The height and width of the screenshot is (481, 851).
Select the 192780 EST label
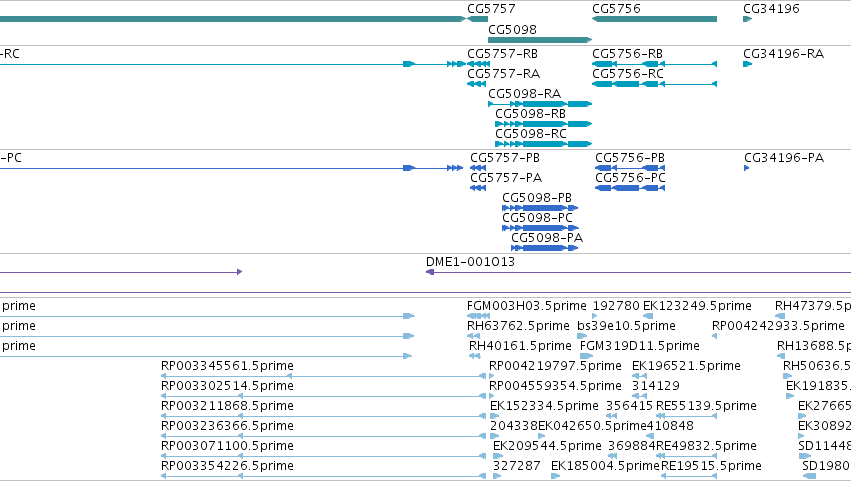616,306
